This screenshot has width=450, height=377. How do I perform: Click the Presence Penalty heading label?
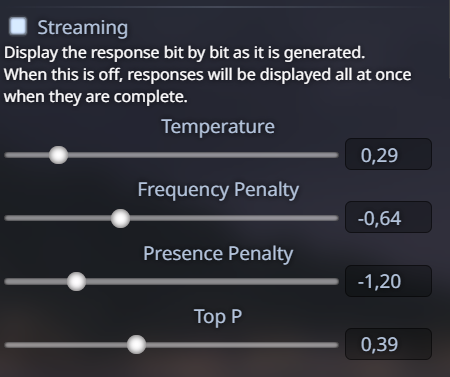click(x=218, y=253)
